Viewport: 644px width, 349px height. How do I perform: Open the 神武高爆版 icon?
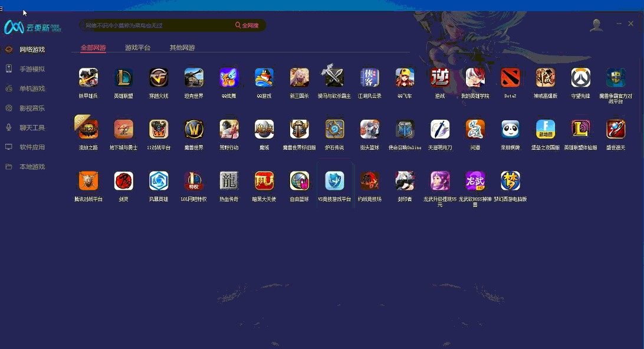[546, 78]
